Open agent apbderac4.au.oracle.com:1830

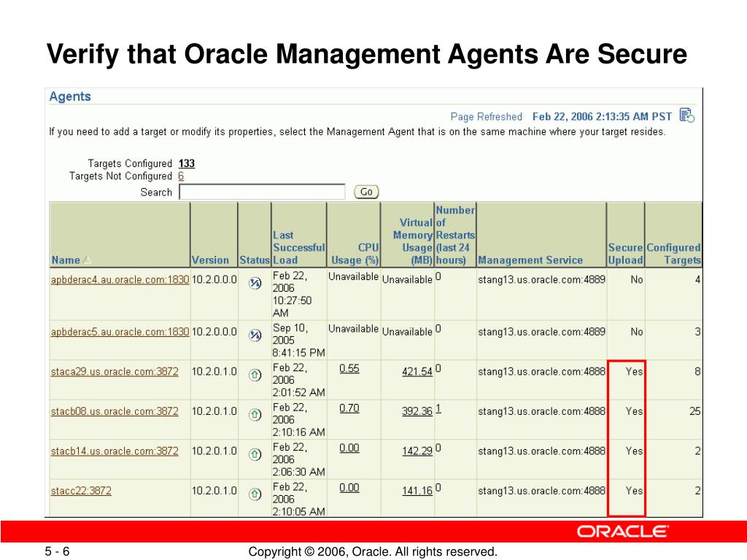coord(120,279)
